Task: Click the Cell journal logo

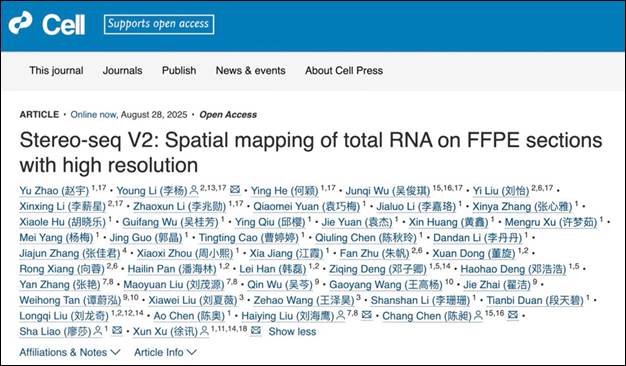Action: tap(47, 24)
